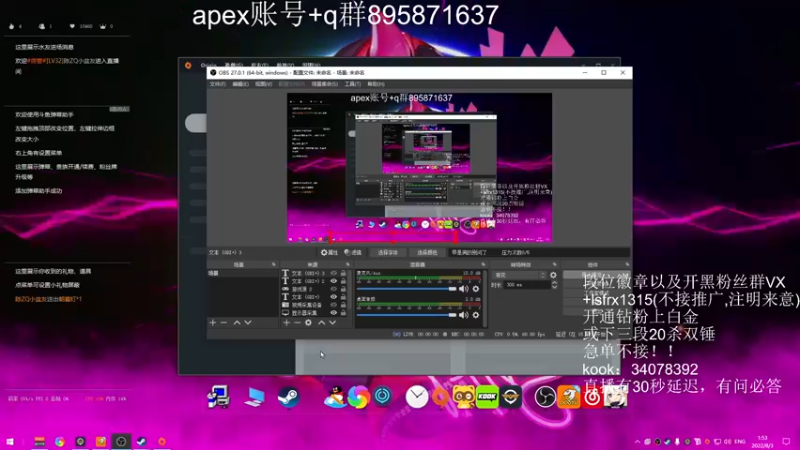Toggle visibility of video capture device source

[x=334, y=305]
